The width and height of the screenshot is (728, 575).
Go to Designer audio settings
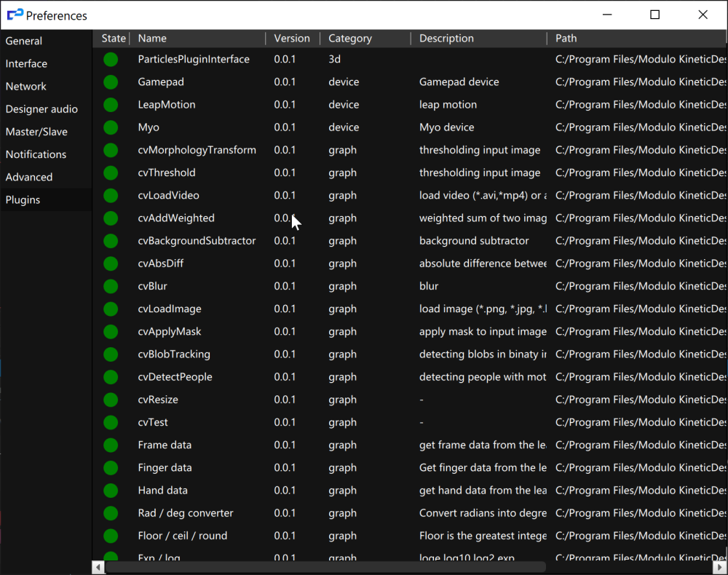point(41,109)
